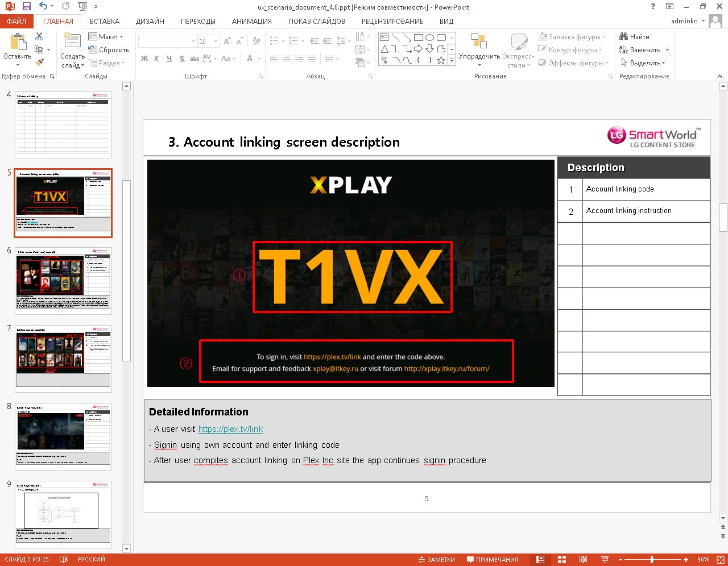
Task: Start slideshow from status bar icon
Action: [x=605, y=560]
